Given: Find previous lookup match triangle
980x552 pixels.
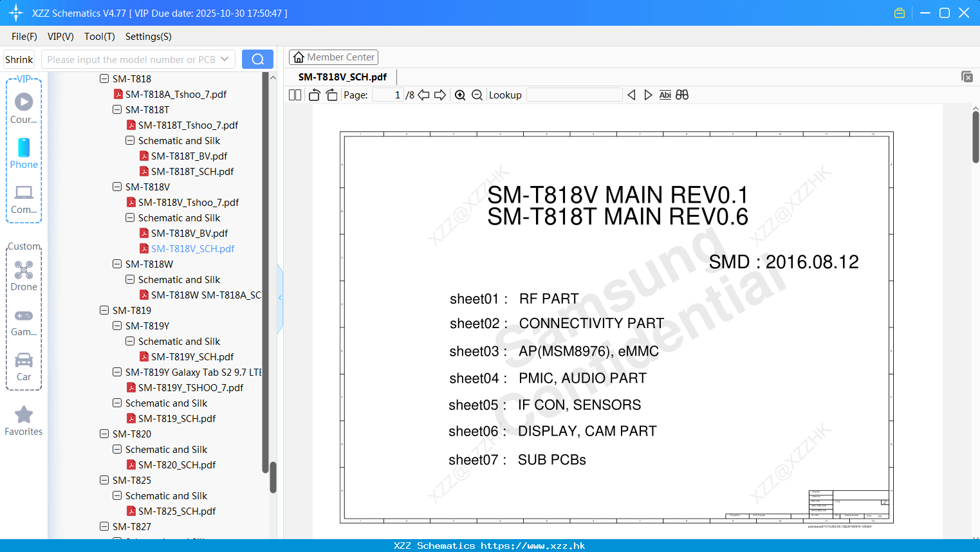Looking at the screenshot, I should click(x=631, y=95).
